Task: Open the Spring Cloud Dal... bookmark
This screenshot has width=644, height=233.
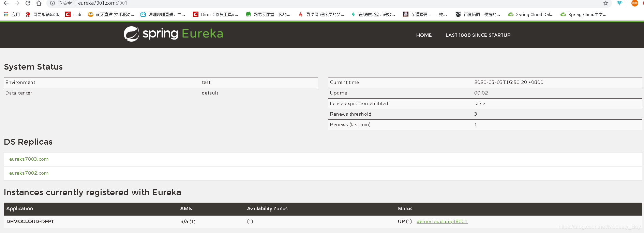Action: (x=531, y=14)
